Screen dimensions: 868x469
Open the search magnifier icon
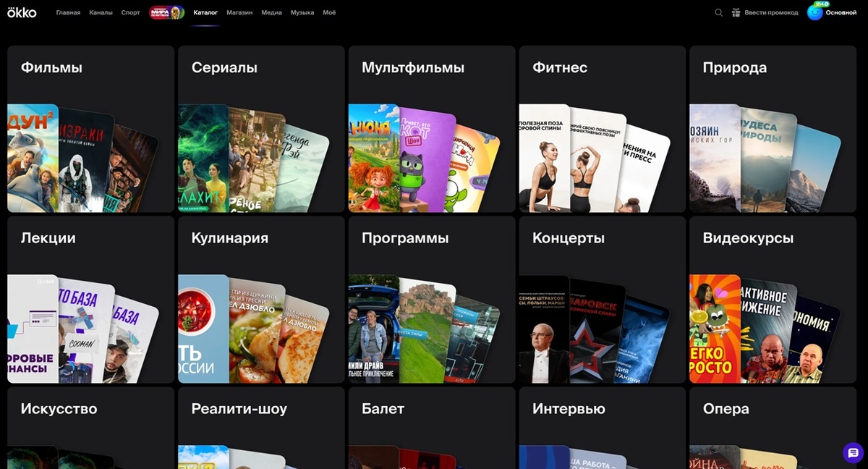click(718, 12)
